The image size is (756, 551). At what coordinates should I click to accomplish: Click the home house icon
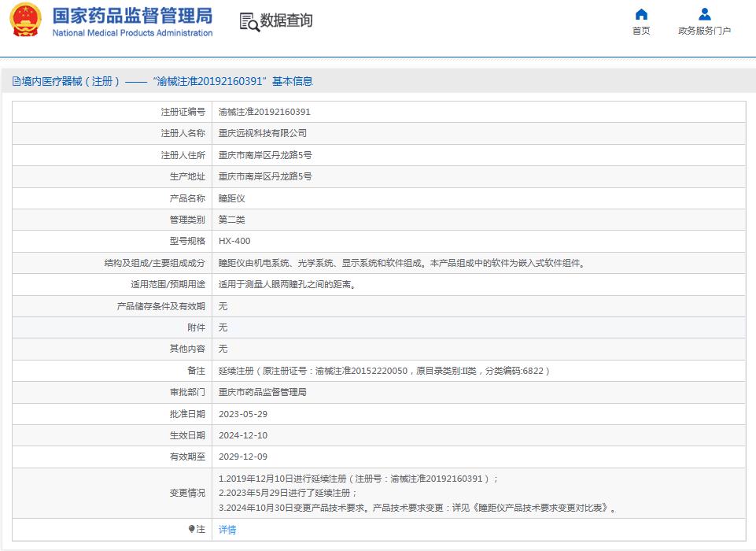point(641,14)
